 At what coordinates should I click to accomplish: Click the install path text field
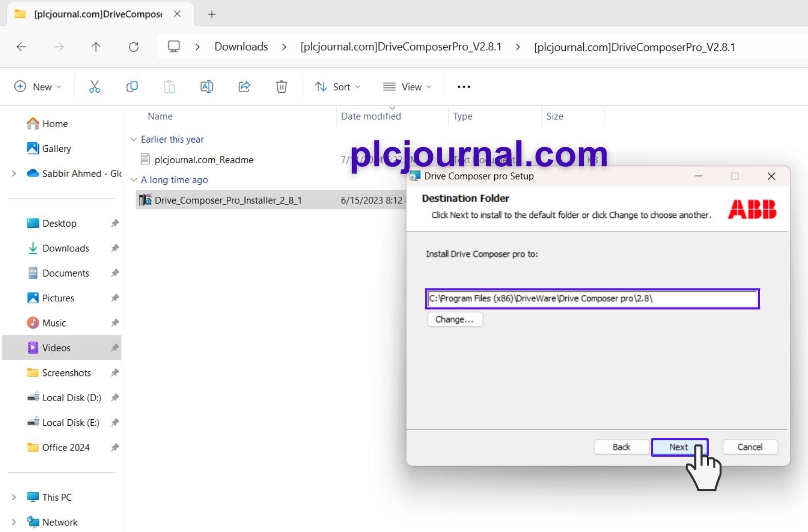(x=592, y=299)
